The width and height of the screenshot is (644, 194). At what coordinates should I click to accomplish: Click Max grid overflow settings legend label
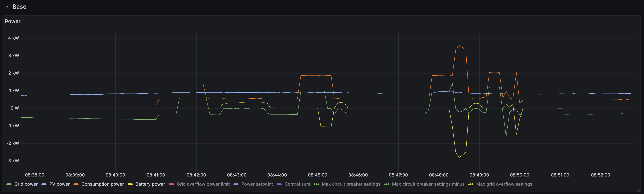pyautogui.click(x=504, y=184)
